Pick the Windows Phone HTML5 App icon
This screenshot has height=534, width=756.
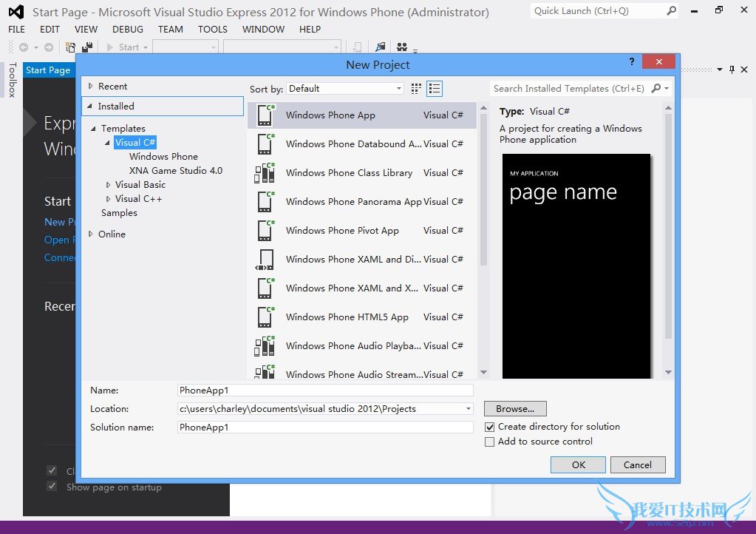[x=265, y=317]
